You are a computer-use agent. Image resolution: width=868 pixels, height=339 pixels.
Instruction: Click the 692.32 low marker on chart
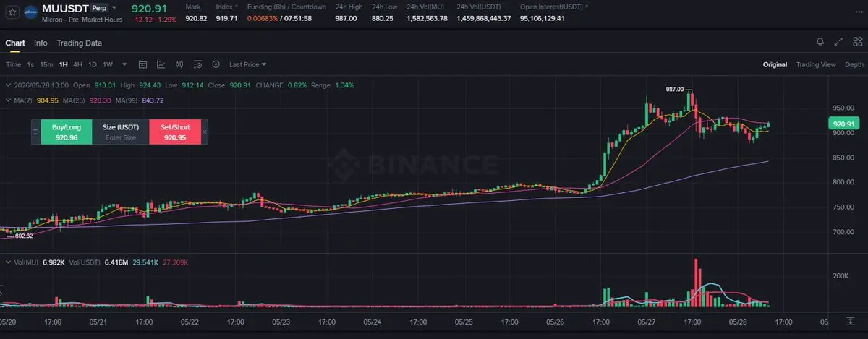(x=24, y=236)
